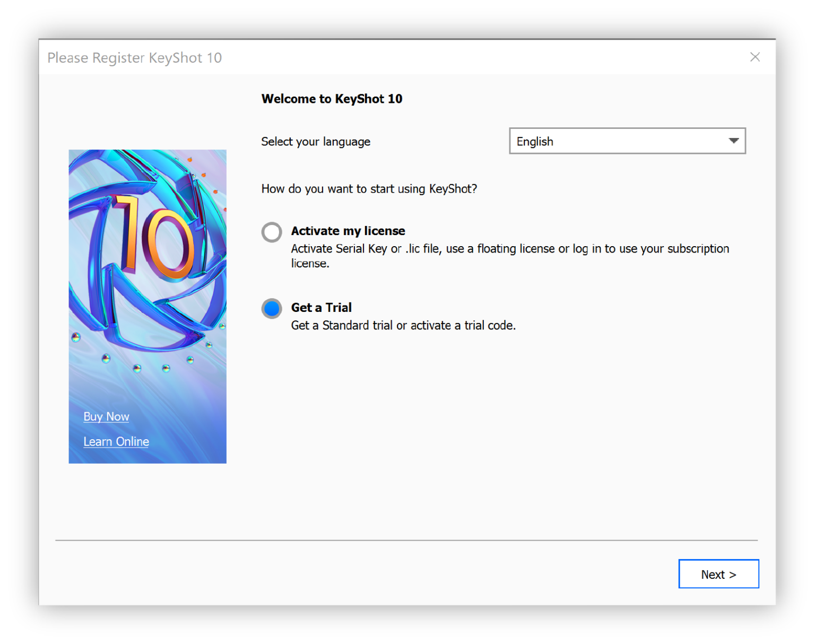This screenshot has height=644, width=815.
Task: Click the filled Get a Trial circle icon
Action: click(271, 308)
